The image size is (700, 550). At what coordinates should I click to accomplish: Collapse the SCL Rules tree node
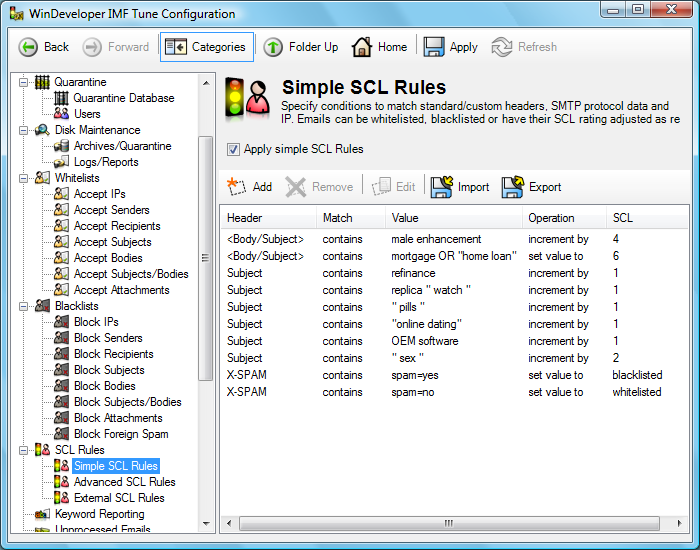pyautogui.click(x=23, y=450)
